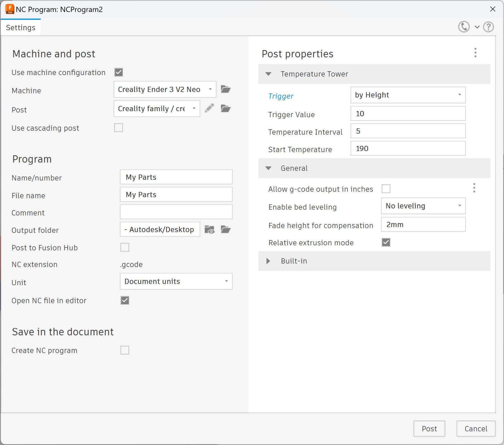Open help with the question mark icon
Image resolution: width=504 pixels, height=445 pixels.
click(488, 27)
